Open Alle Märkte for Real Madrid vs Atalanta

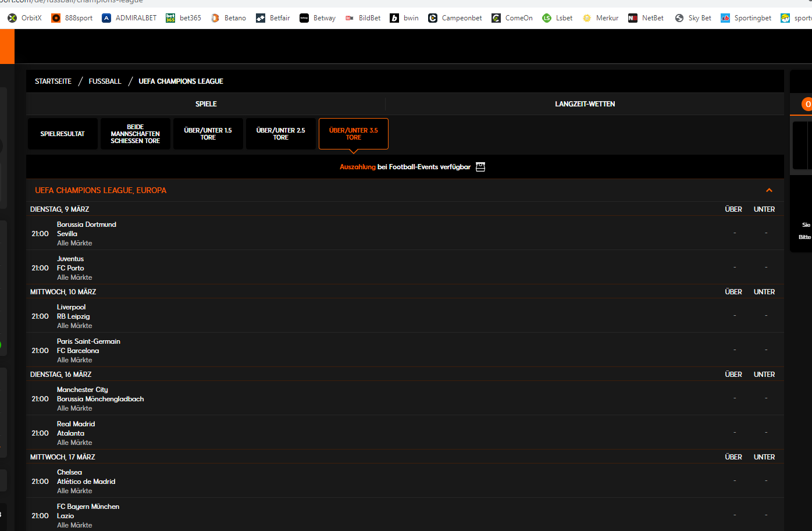[x=74, y=443]
